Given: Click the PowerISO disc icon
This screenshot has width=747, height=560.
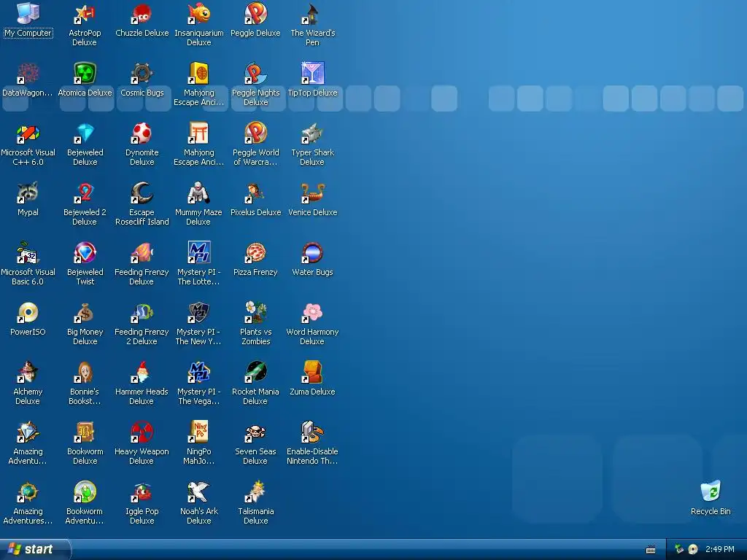Looking at the screenshot, I should point(28,312).
